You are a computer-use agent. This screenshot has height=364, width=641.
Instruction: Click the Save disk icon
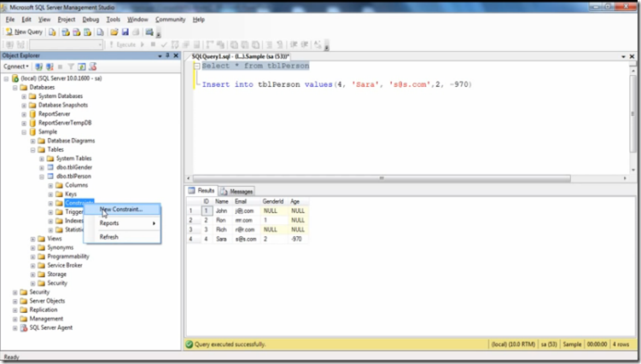click(125, 32)
